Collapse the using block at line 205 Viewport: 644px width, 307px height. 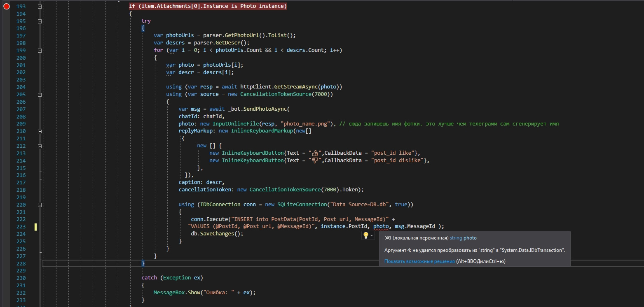pos(40,94)
